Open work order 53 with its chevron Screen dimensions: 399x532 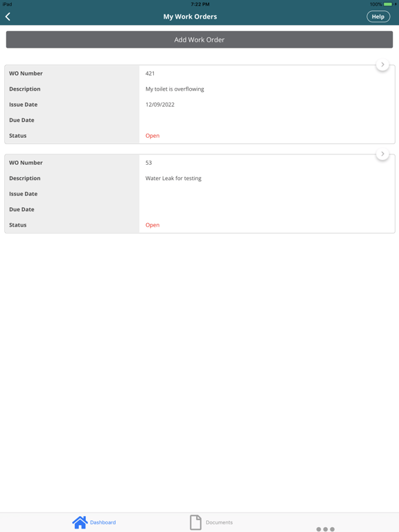click(x=382, y=154)
